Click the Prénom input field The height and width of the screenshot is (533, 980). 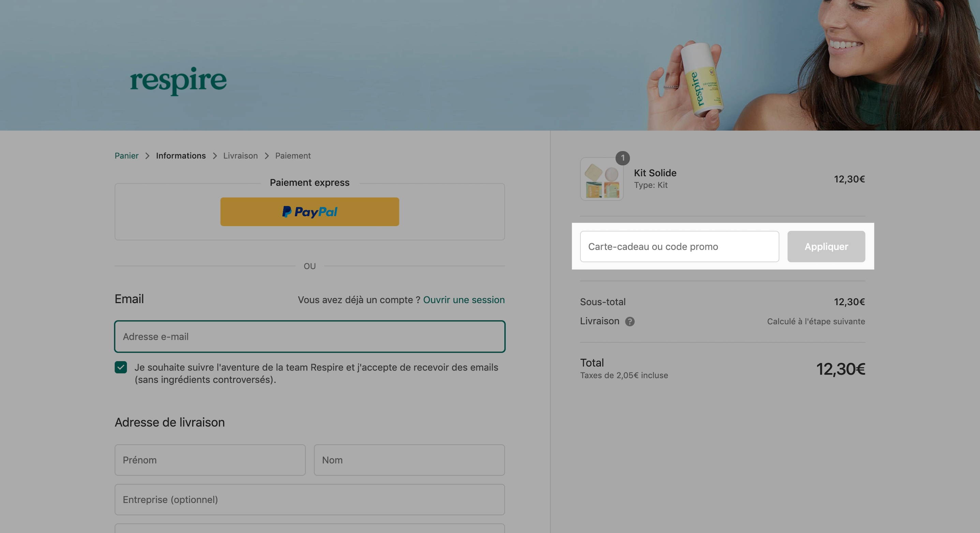(210, 460)
